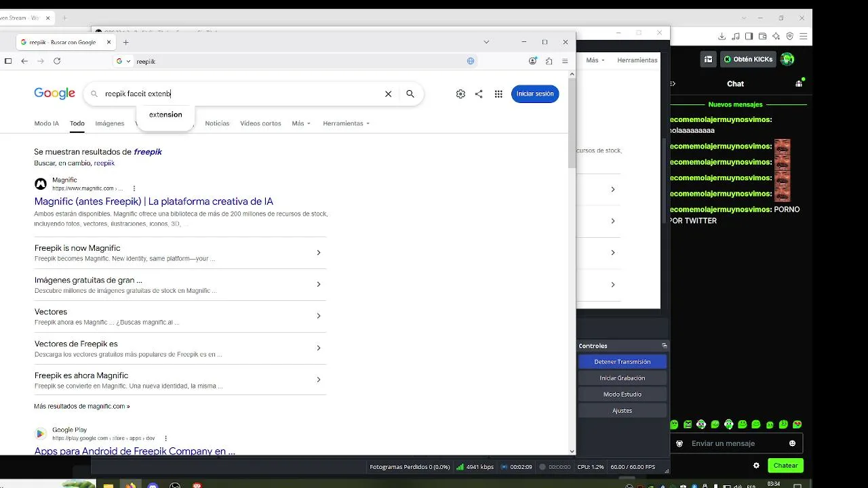
Task: Click the music note icon in background browser
Action: tap(736, 37)
